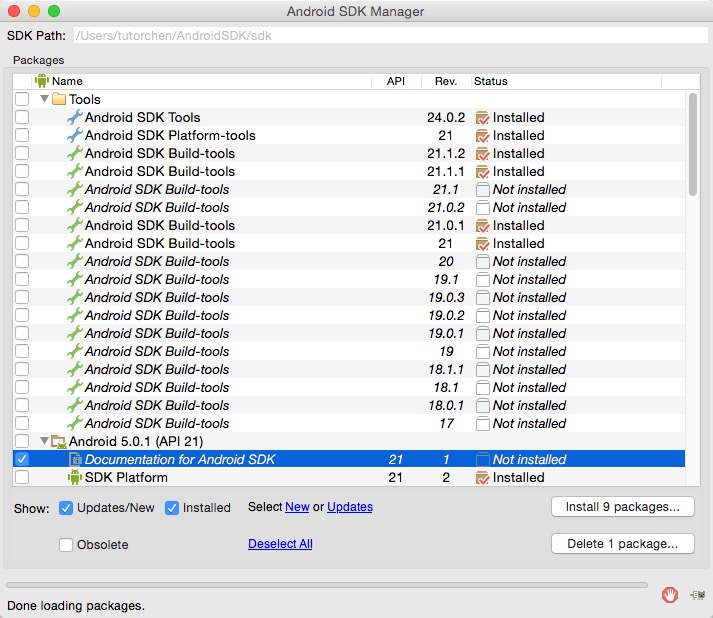713x618 pixels.
Task: Click Delete 1 package button
Action: (623, 544)
